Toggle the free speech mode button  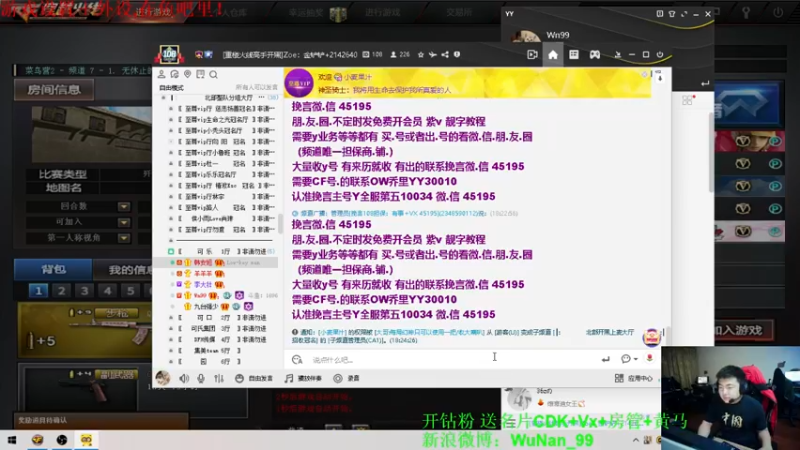(x=254, y=378)
